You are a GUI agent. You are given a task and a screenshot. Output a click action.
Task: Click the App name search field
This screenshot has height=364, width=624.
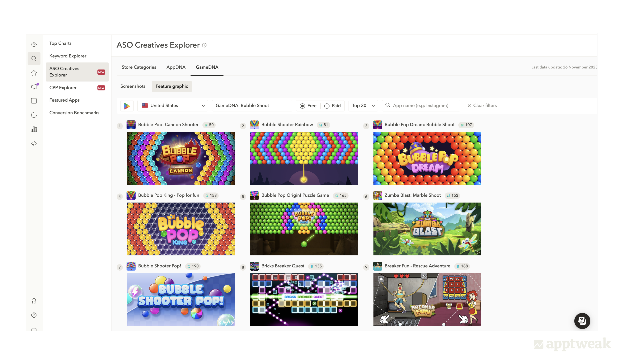(x=421, y=106)
